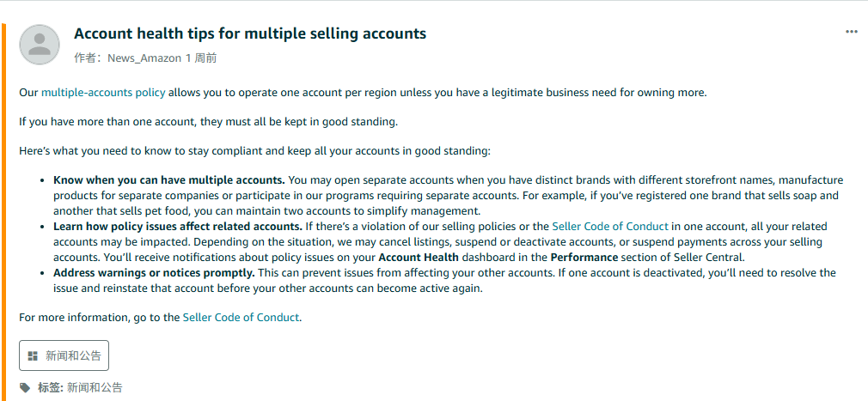The image size is (868, 401).
Task: Click the author's gray avatar icon
Action: pos(40,45)
